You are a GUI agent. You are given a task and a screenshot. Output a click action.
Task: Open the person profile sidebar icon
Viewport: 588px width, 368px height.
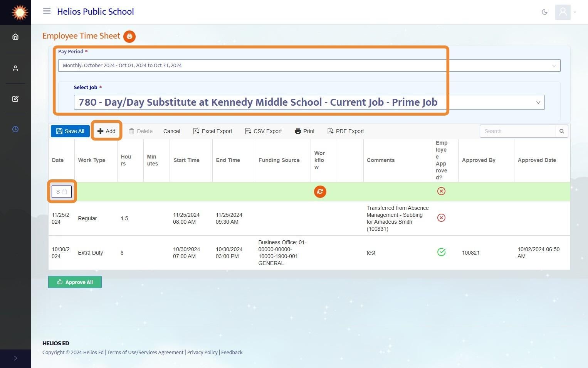pyautogui.click(x=15, y=68)
